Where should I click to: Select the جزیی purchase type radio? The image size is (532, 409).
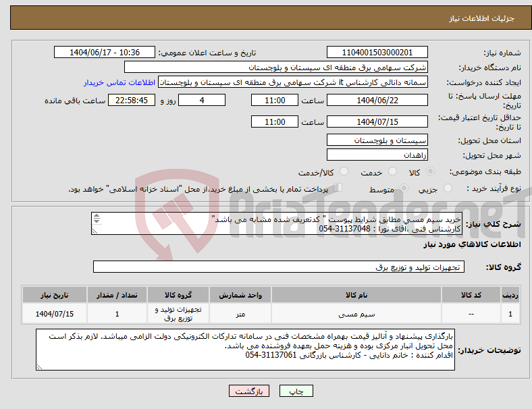coord(448,188)
